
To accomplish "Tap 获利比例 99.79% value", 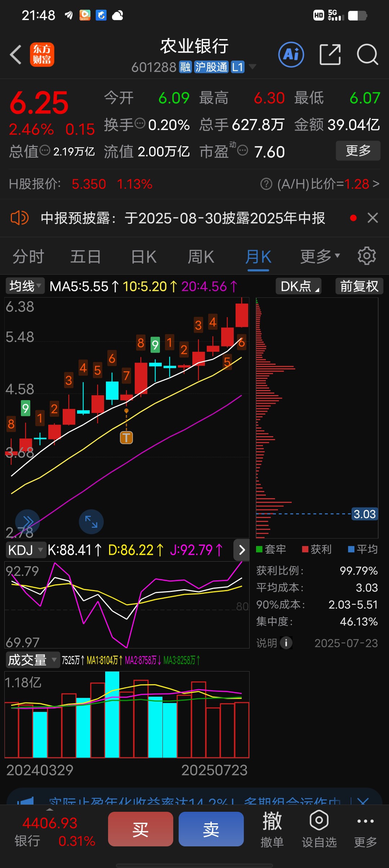I will (x=359, y=571).
